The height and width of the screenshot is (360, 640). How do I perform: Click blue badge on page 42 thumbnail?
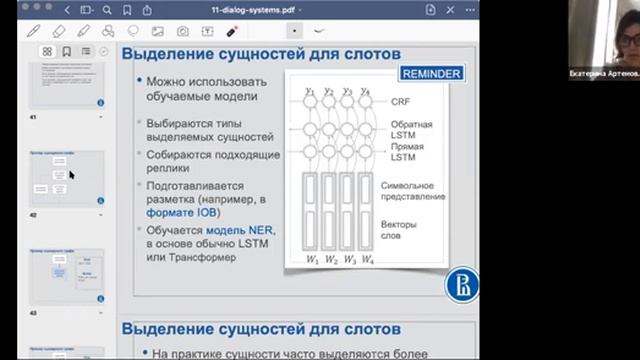(x=101, y=201)
